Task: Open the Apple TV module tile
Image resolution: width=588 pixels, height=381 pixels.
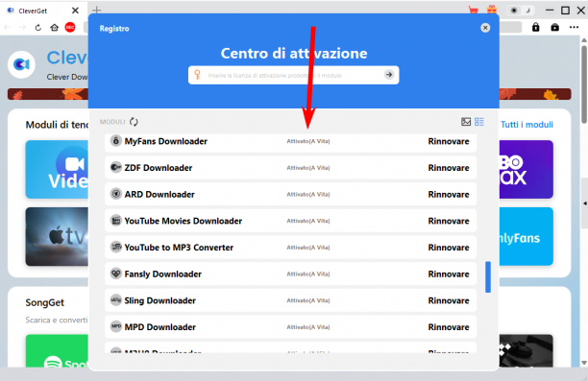Action: point(57,236)
